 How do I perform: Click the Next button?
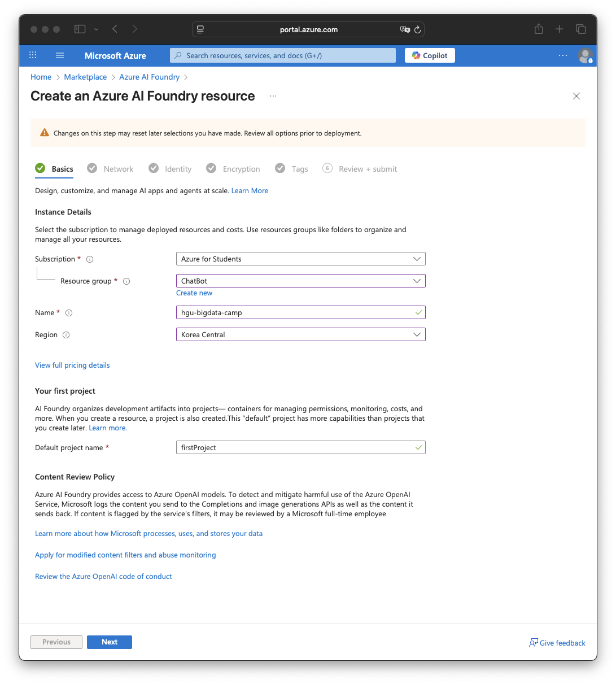pyautogui.click(x=110, y=642)
